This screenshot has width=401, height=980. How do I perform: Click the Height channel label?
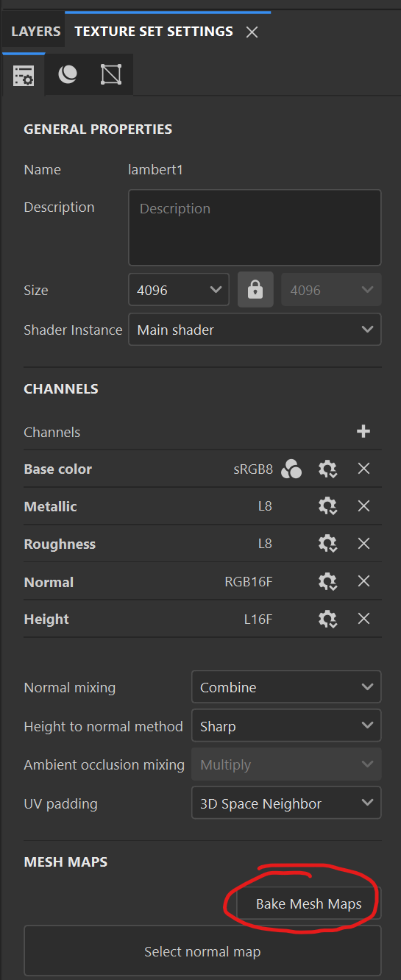pyautogui.click(x=46, y=619)
